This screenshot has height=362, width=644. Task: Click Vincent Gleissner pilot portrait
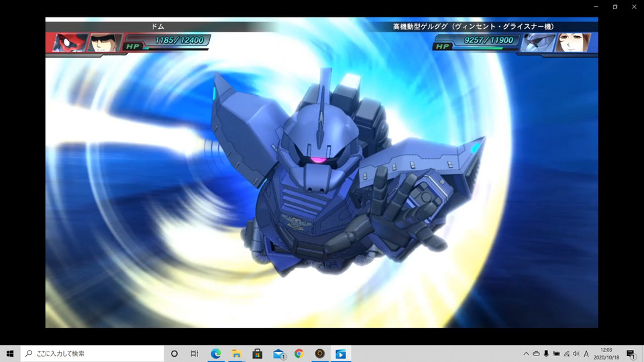click(x=574, y=43)
